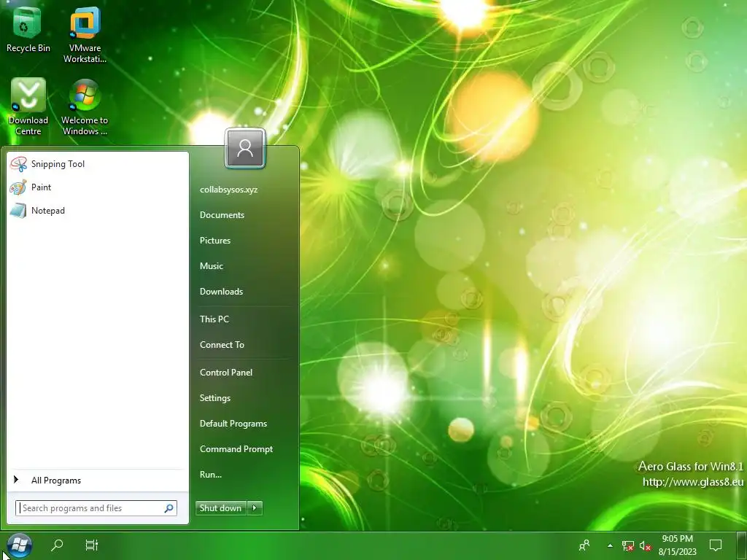The height and width of the screenshot is (560, 747).
Task: Open Settings from Start menu
Action: pos(215,398)
